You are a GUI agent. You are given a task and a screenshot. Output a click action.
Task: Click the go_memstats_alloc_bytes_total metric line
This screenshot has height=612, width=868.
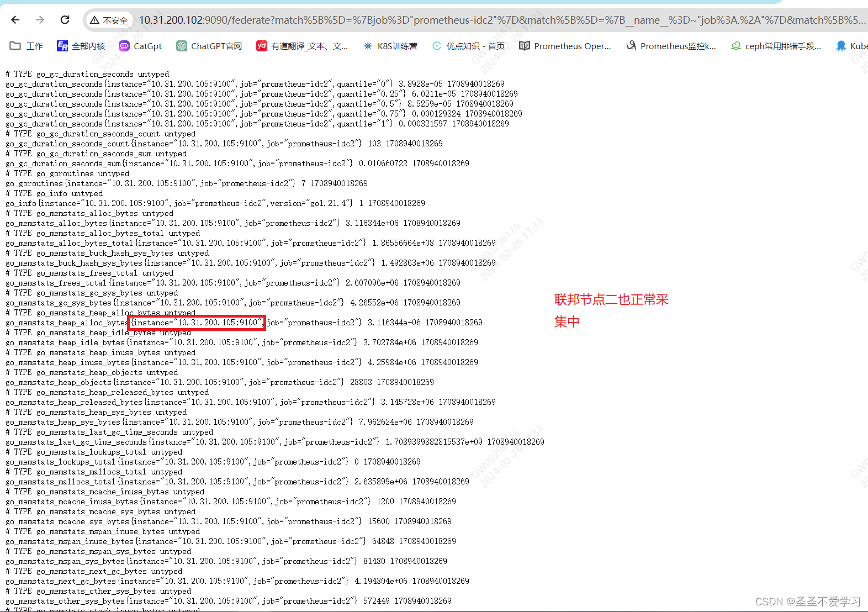[x=251, y=243]
